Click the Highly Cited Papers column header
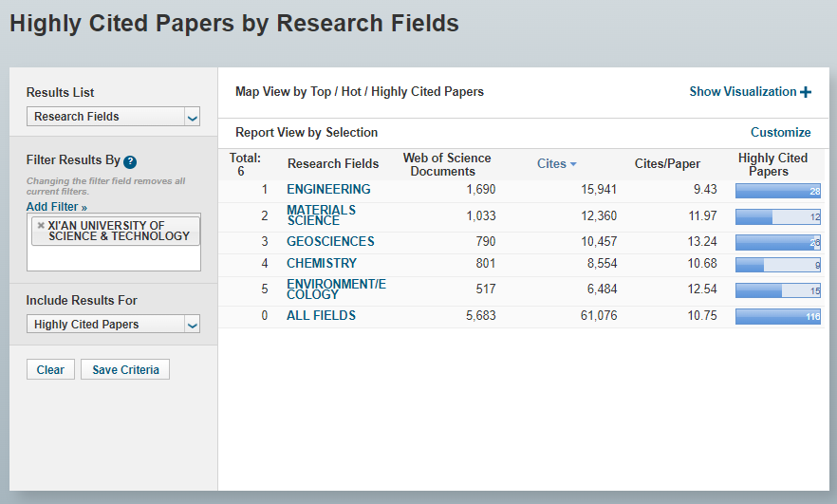837x504 pixels. [772, 164]
